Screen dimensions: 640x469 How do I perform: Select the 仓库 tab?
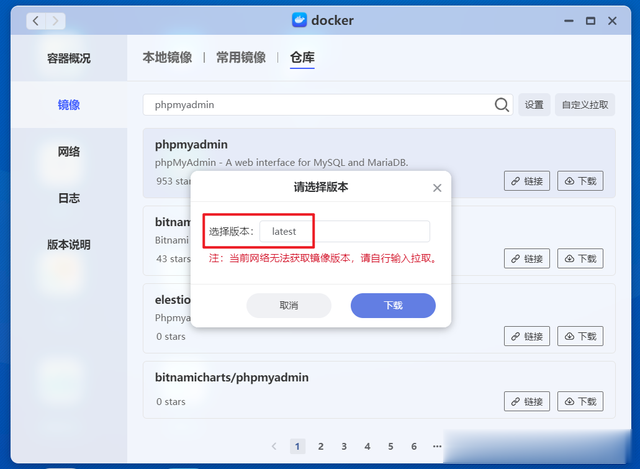coord(302,58)
